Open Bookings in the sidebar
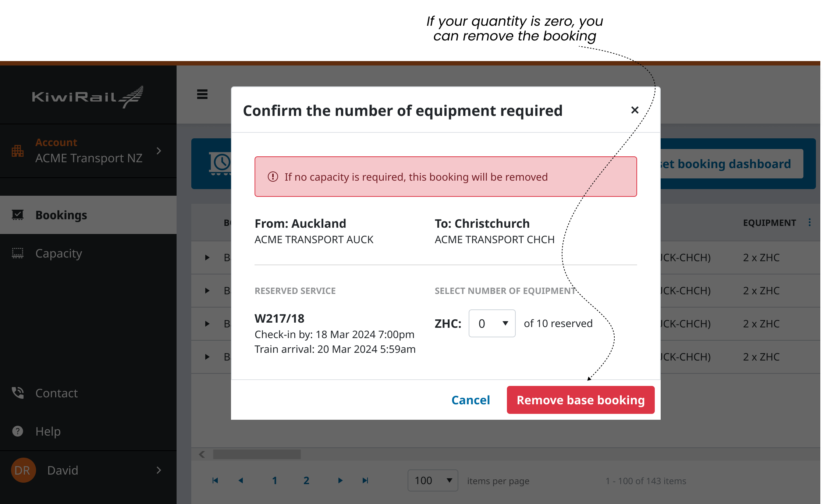 [61, 215]
